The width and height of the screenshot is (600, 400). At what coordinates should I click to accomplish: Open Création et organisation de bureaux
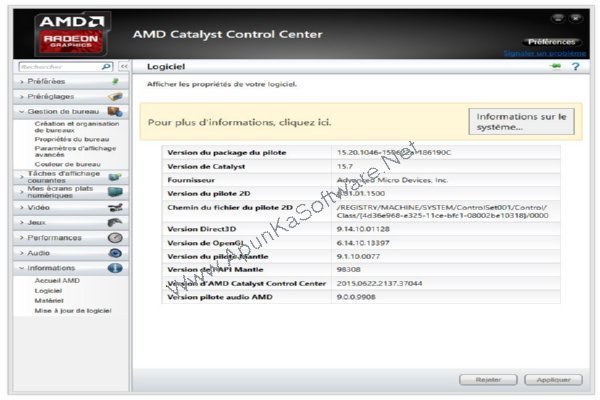pyautogui.click(x=77, y=127)
